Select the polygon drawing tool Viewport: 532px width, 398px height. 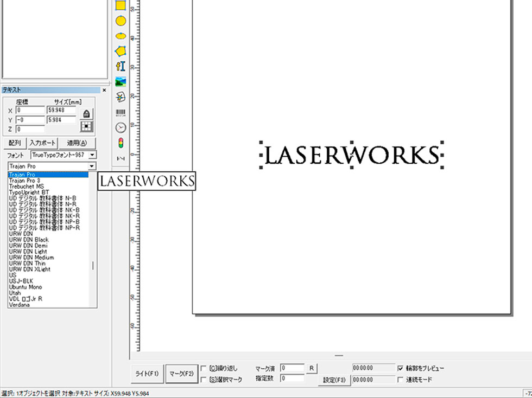coord(121,51)
